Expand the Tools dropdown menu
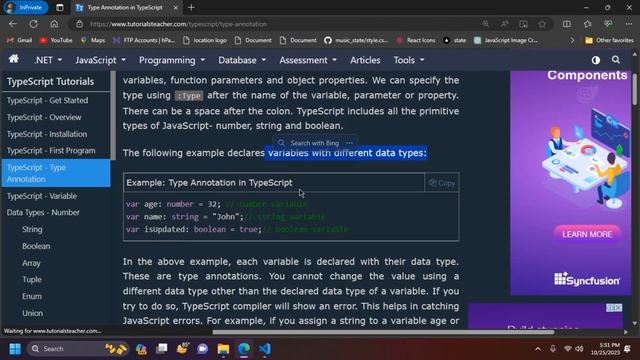Screen dimensions: 640x360 pyautogui.click(x=409, y=60)
